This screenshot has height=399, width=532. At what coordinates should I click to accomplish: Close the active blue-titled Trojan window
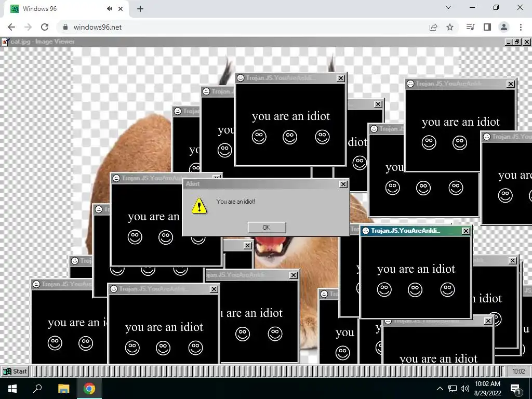pyautogui.click(x=466, y=231)
